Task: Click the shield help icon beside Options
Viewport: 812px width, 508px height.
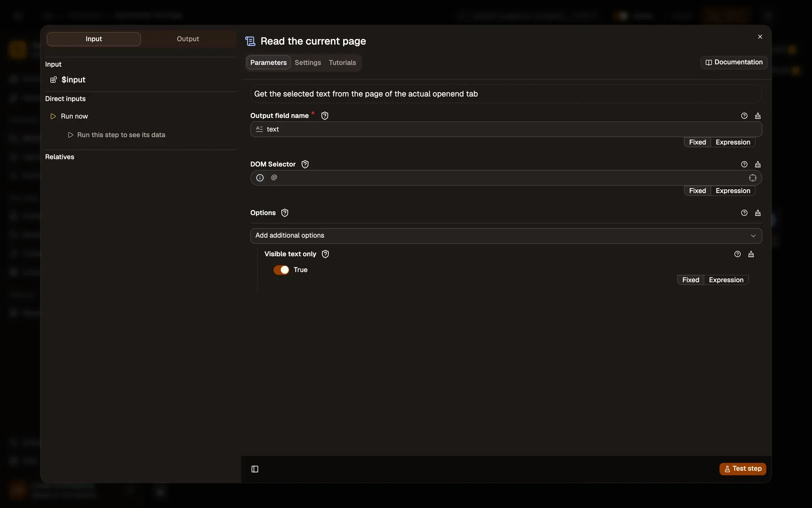Action: 285,213
